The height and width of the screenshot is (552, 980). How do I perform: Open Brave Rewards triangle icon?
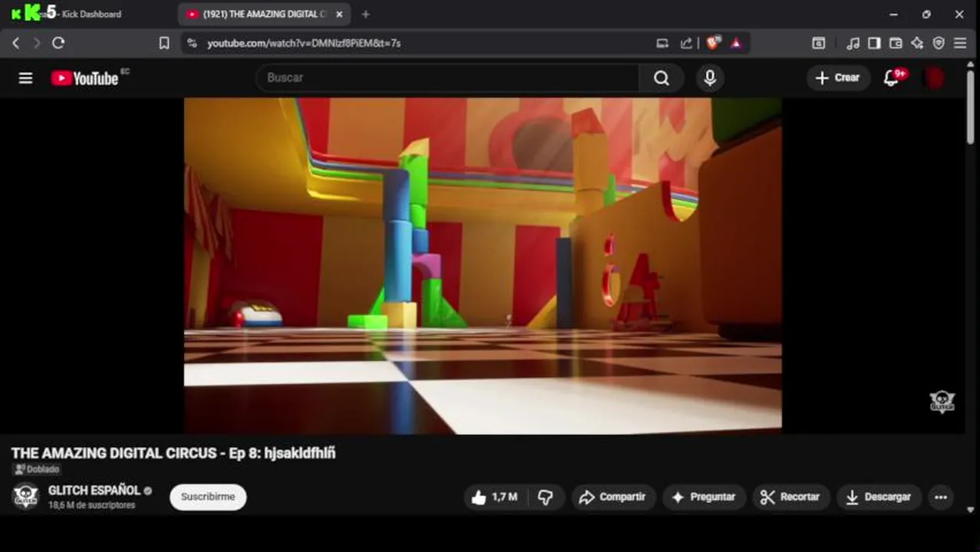point(736,43)
